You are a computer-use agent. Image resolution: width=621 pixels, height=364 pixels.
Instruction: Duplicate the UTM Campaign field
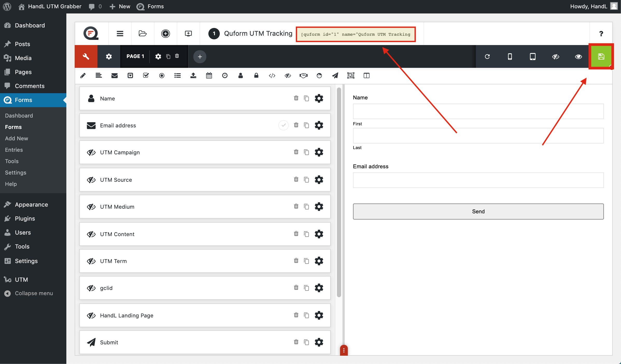306,152
